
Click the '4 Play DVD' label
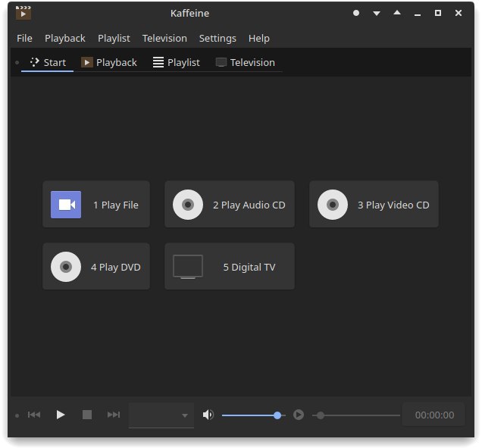click(x=116, y=267)
